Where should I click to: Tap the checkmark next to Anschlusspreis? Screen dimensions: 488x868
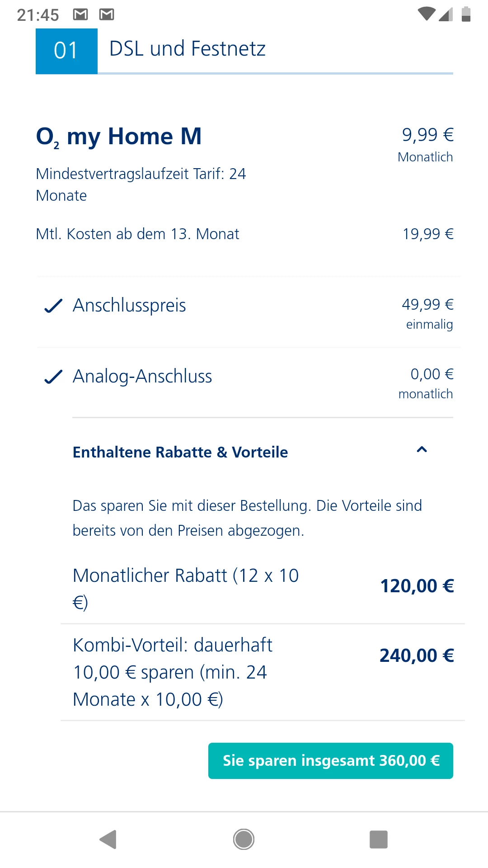pos(53,306)
